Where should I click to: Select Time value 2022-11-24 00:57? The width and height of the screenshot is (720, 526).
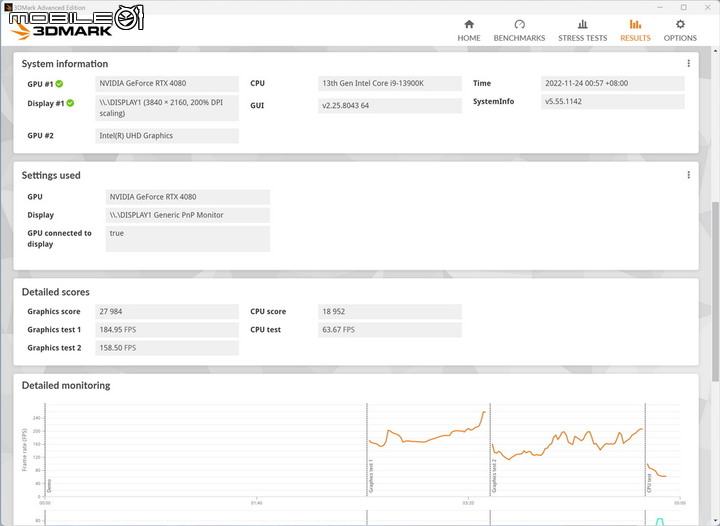tap(613, 84)
